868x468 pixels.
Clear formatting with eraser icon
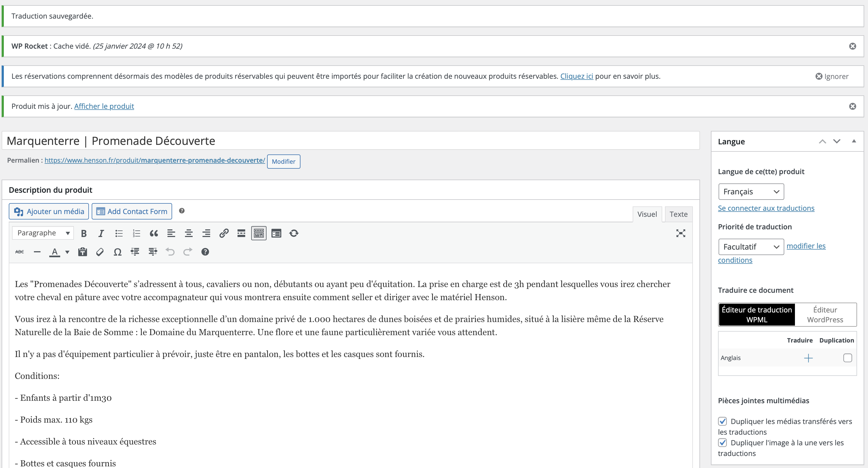[x=100, y=252]
